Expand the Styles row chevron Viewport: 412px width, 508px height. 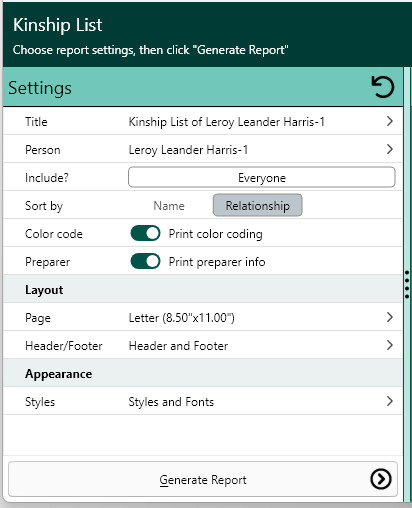(x=390, y=401)
